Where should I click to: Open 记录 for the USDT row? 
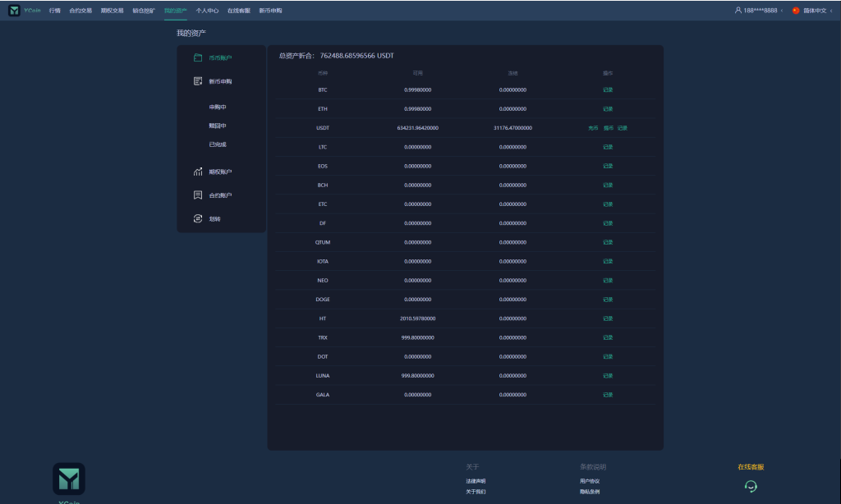[623, 128]
